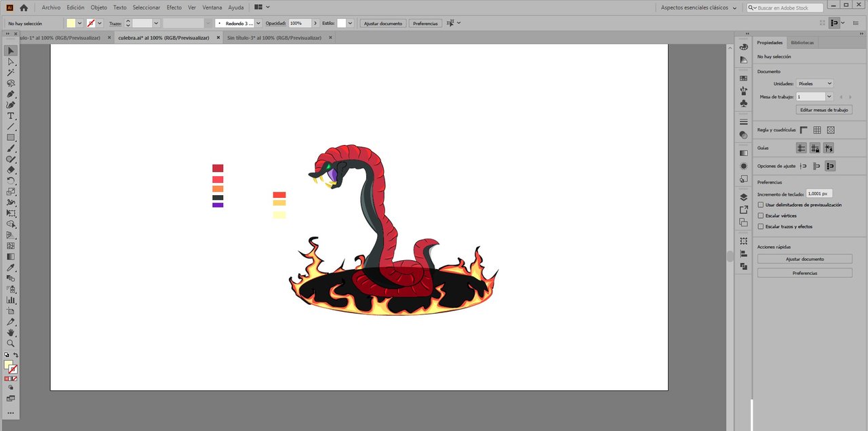Toggle the grid display button
This screenshot has width=868, height=431.
(817, 129)
